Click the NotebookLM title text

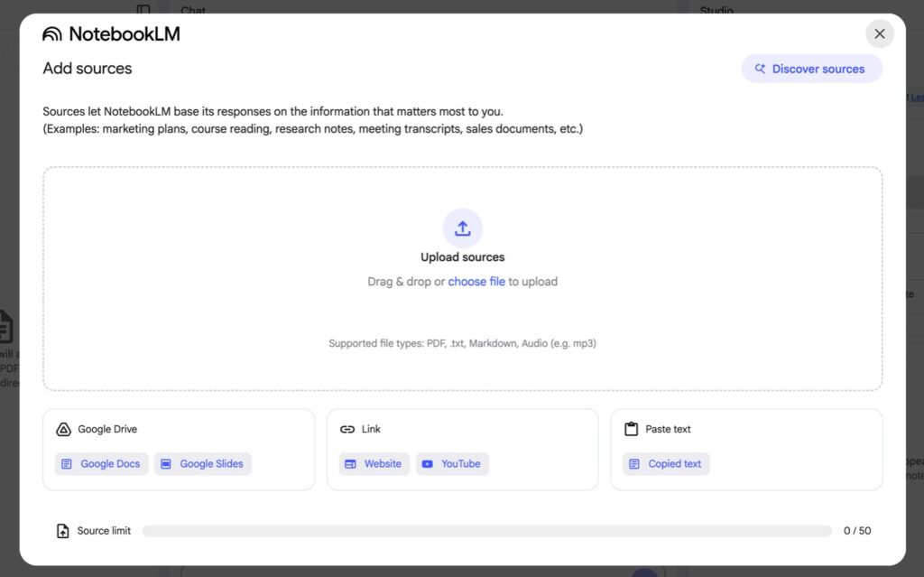point(125,34)
